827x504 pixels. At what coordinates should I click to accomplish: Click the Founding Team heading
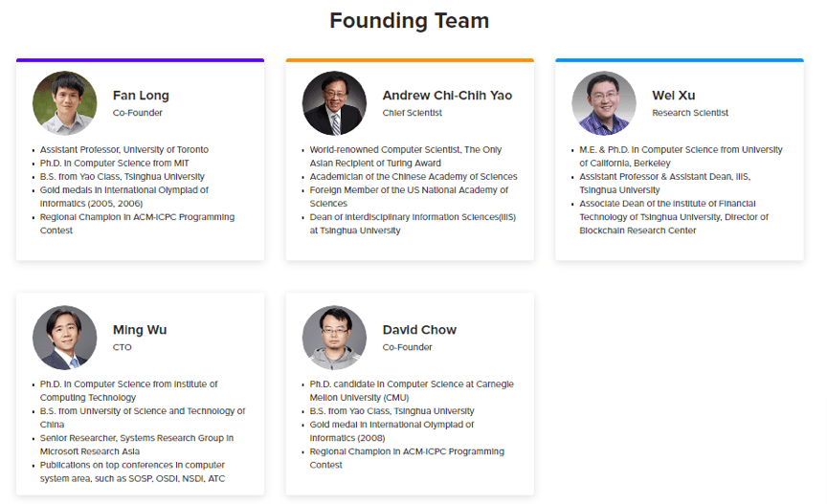point(410,21)
